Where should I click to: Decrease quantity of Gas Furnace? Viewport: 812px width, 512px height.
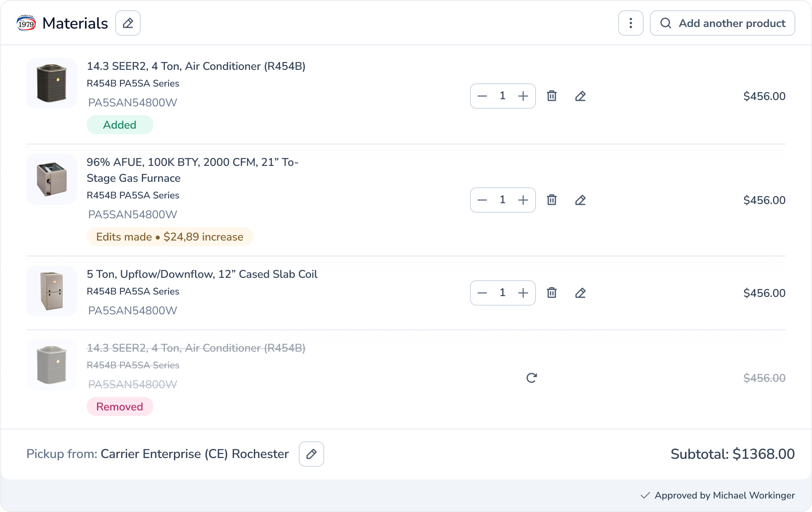click(482, 200)
